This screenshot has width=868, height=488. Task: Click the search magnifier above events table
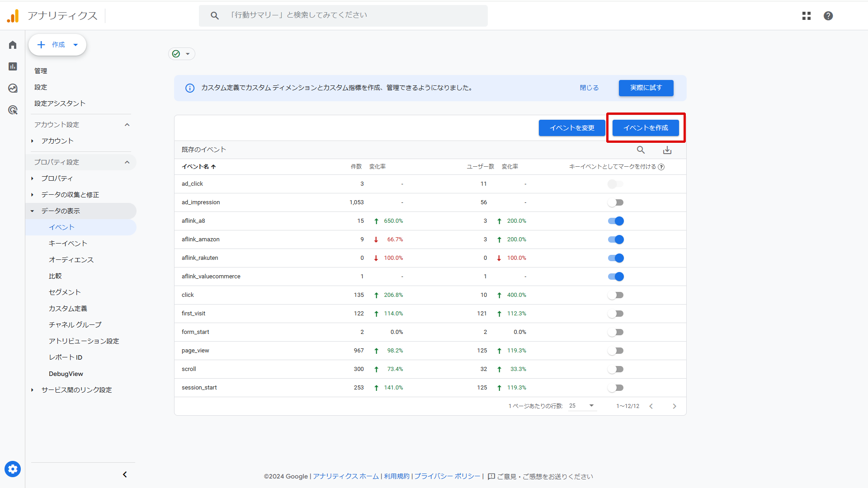[641, 150]
